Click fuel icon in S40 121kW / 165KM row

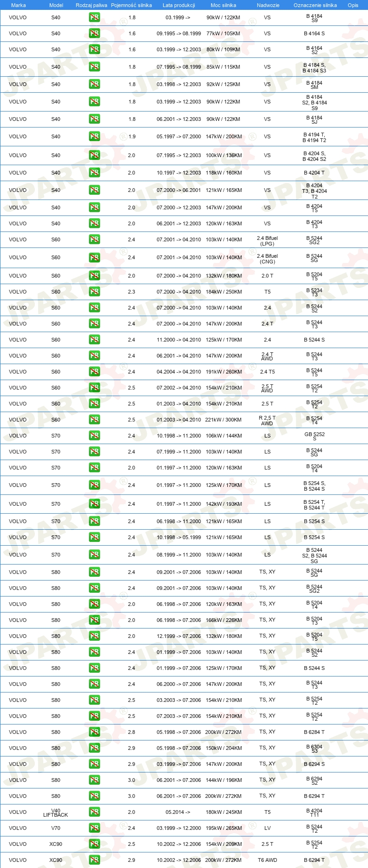94,190
